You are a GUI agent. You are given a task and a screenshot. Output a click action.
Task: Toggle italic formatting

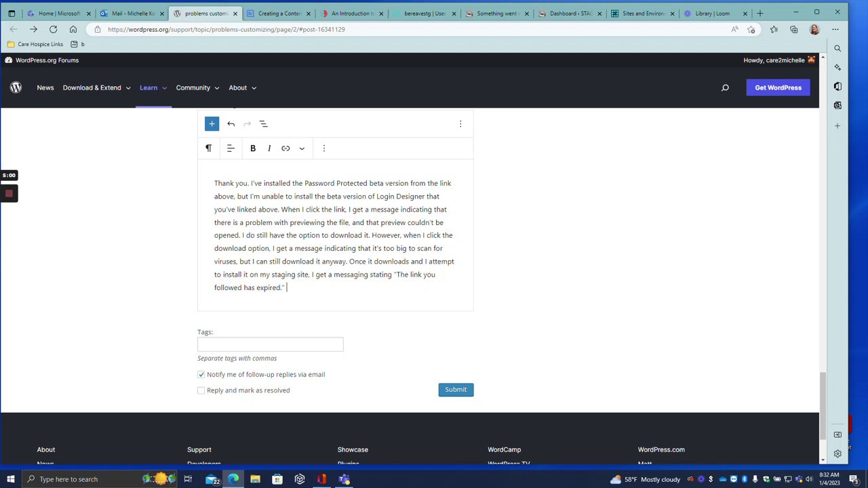269,148
